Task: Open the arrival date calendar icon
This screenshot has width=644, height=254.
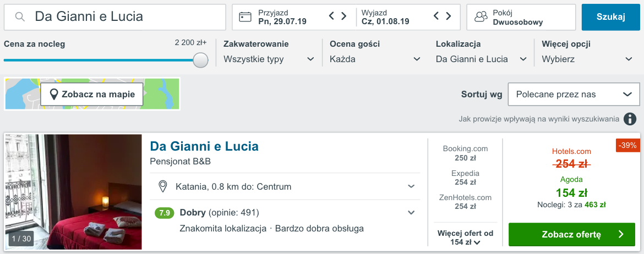Action: (245, 17)
